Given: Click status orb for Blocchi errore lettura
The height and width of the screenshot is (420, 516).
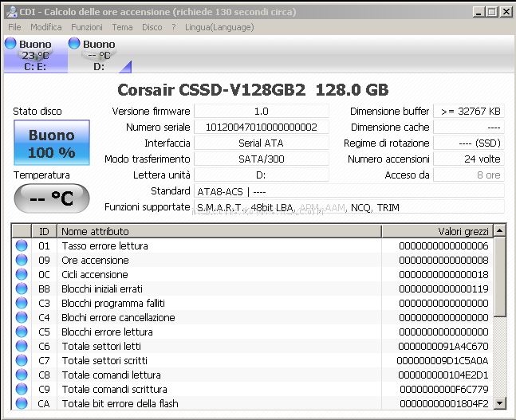Looking at the screenshot, I should pos(22,332).
